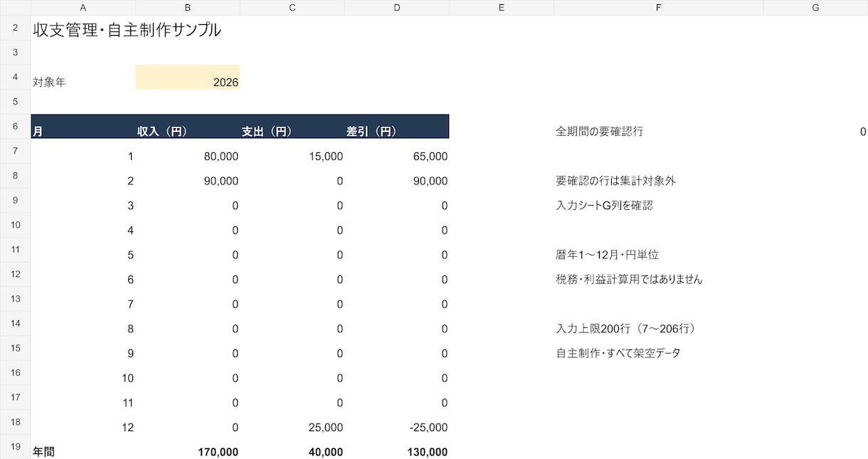
Task: Select column F header
Action: [658, 7]
